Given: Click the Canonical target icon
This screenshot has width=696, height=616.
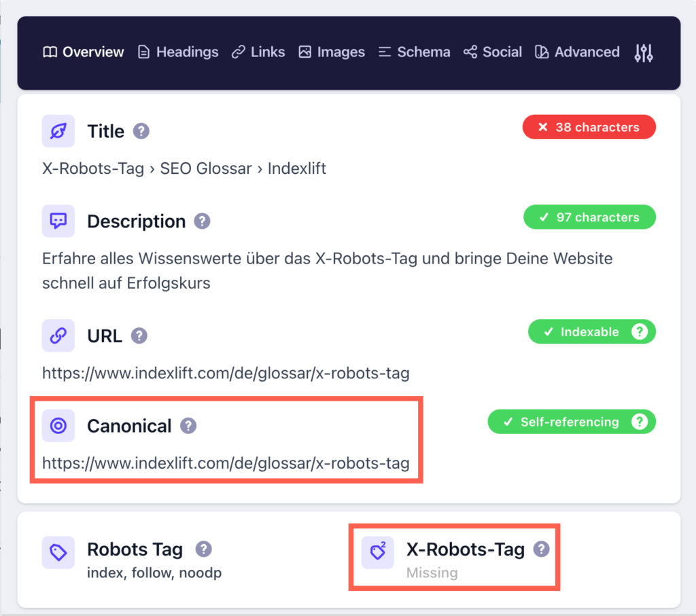Looking at the screenshot, I should pyautogui.click(x=58, y=426).
